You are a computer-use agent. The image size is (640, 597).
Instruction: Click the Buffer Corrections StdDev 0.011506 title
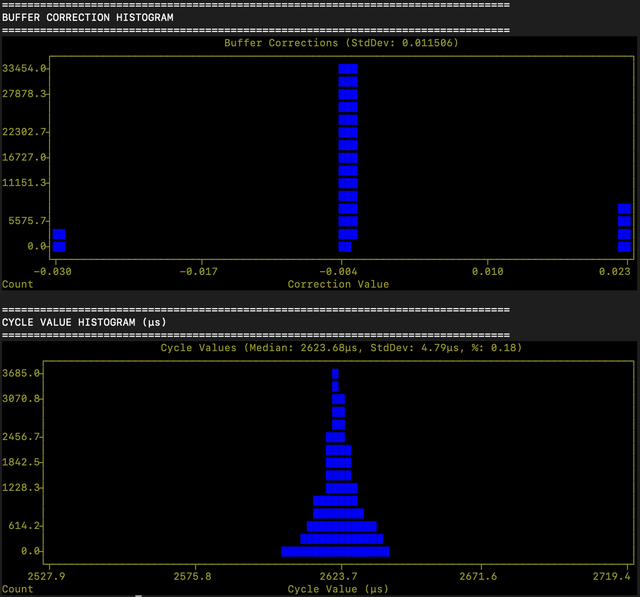tap(341, 43)
